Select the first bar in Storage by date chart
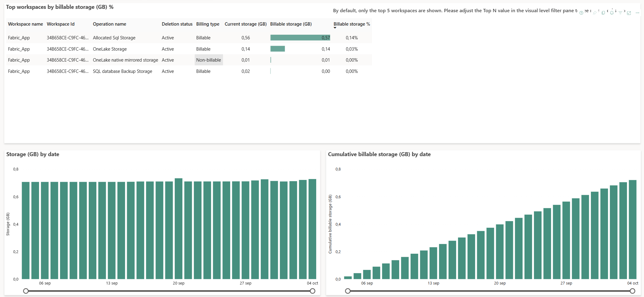Screen dimensions: 644x297 tap(26, 231)
